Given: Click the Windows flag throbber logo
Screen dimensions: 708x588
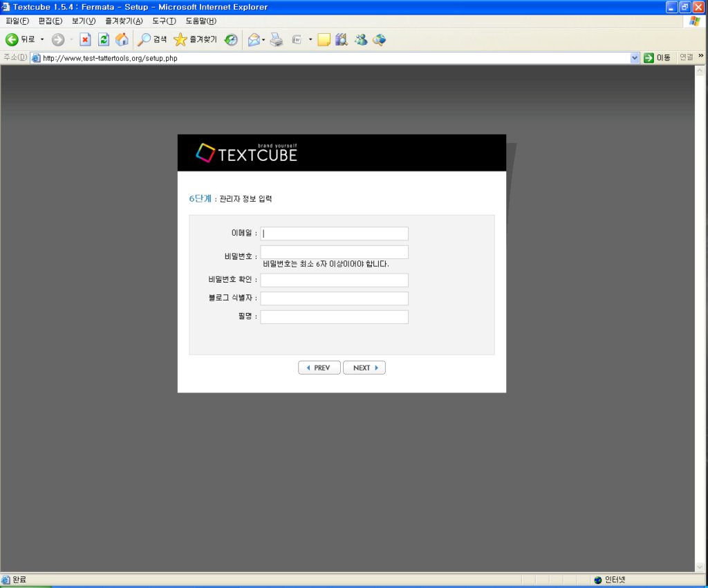Looking at the screenshot, I should pyautogui.click(x=694, y=21).
